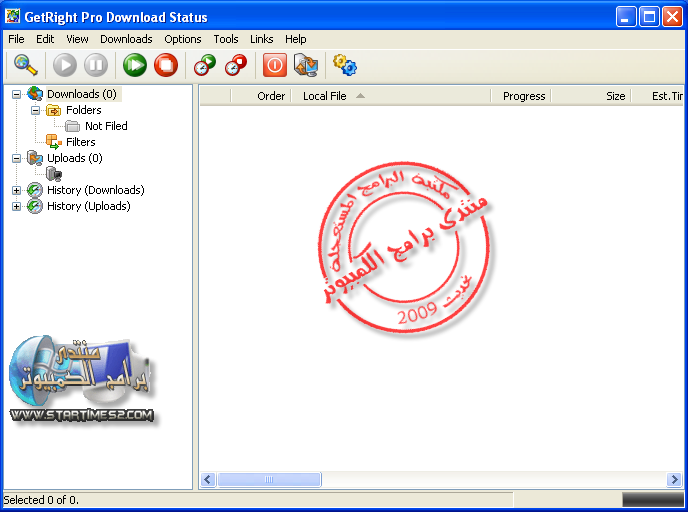Collapse the Uploads (0) tree node
This screenshot has height=512, width=688.
pyautogui.click(x=16, y=158)
